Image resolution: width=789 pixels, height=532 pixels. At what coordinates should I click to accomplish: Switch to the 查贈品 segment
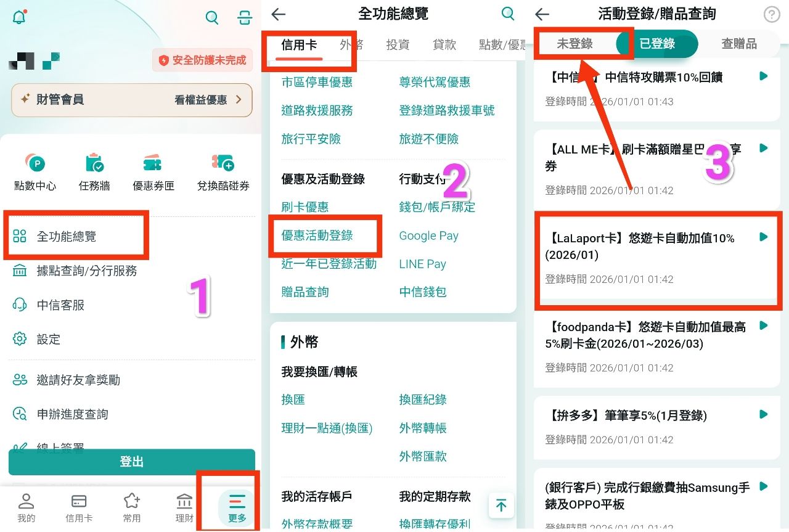(738, 44)
